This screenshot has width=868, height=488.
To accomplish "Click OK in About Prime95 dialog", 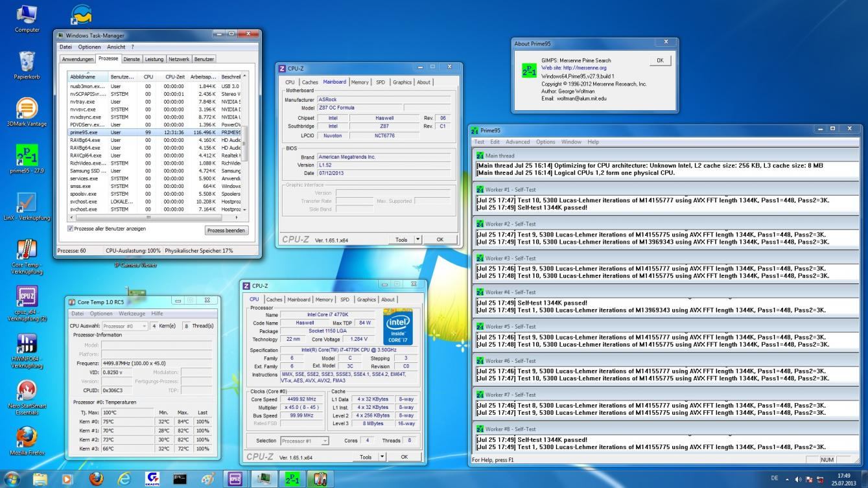I will click(660, 60).
